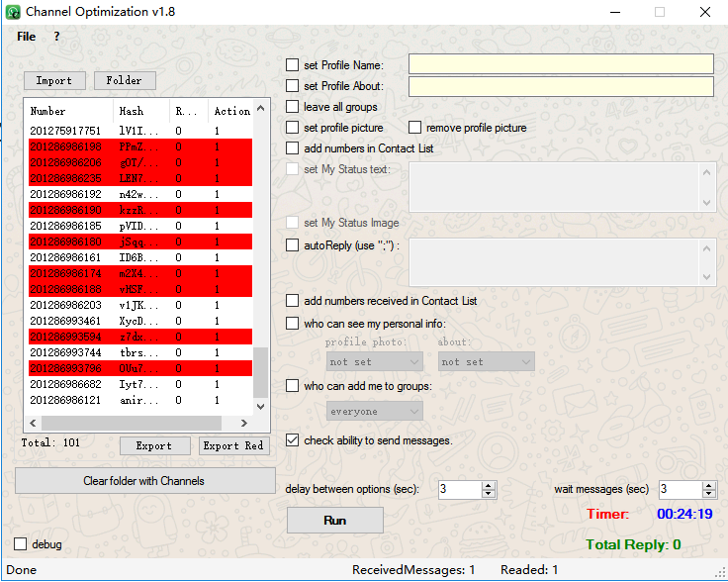Increase wait messages seconds value

tap(708, 485)
